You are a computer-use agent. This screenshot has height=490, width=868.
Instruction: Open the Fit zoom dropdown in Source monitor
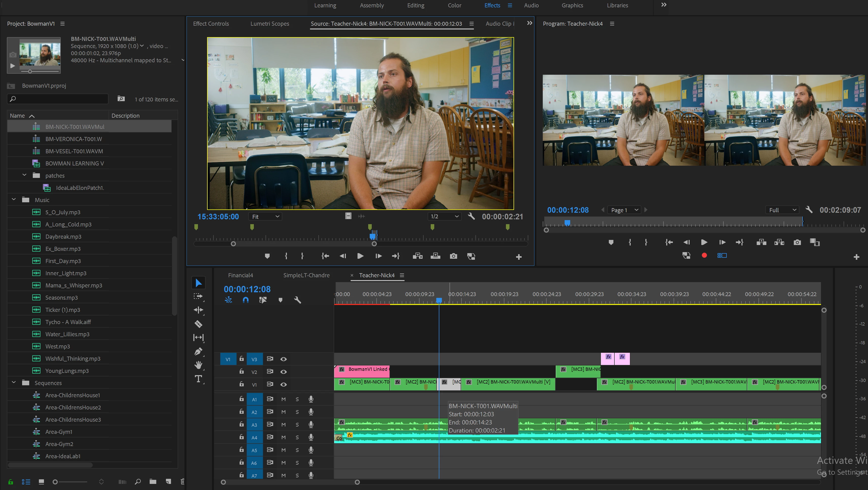tap(266, 217)
